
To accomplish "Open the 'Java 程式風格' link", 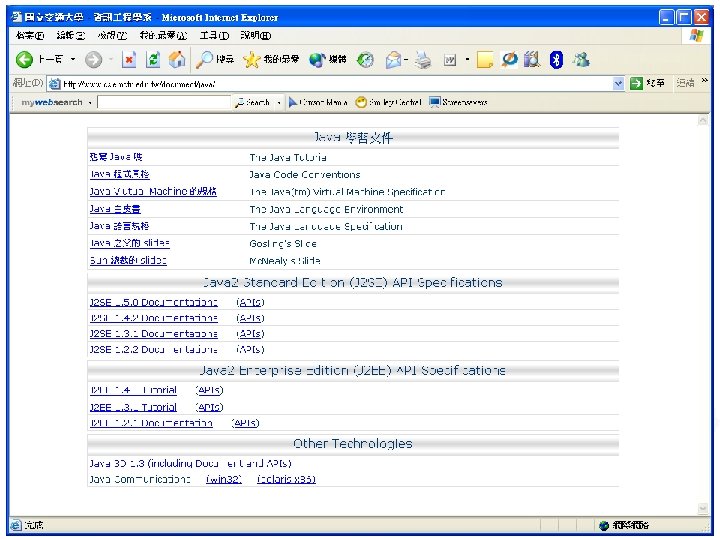I will [119, 174].
